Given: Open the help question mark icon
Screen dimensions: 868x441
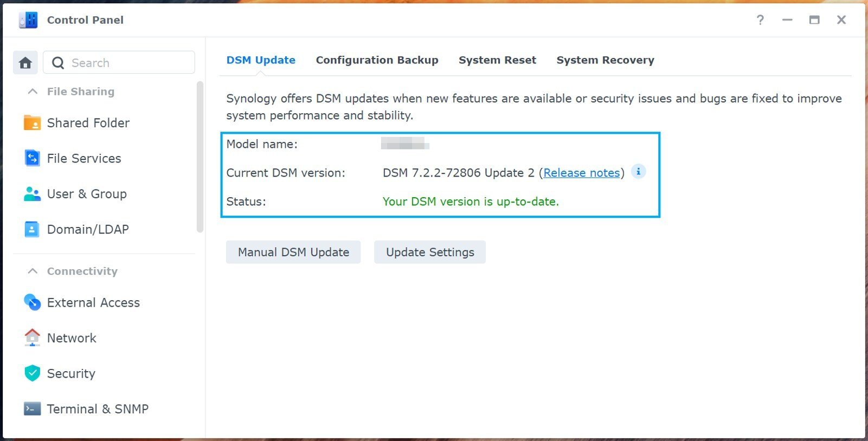Looking at the screenshot, I should click(760, 20).
